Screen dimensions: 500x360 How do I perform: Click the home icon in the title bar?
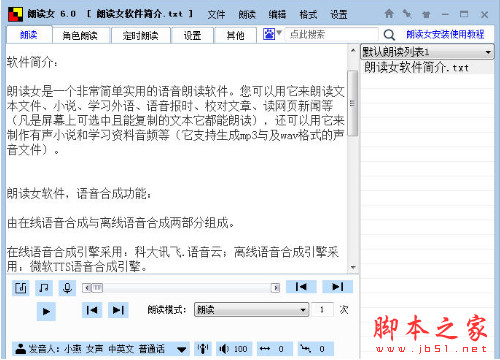coord(389,14)
